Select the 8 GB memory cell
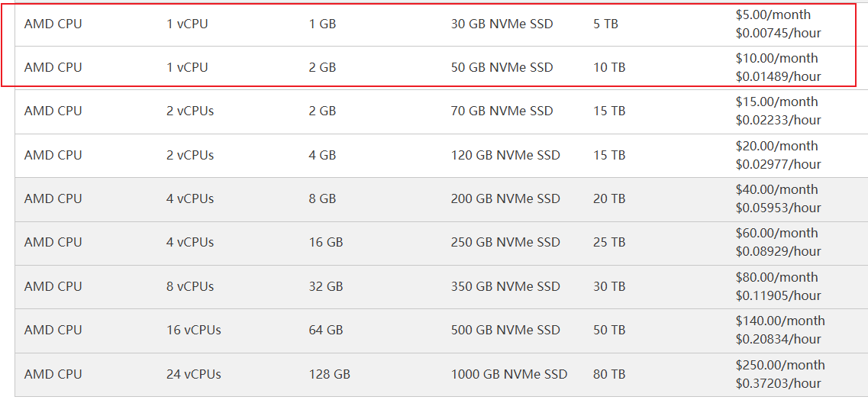This screenshot has height=400, width=868. click(322, 198)
